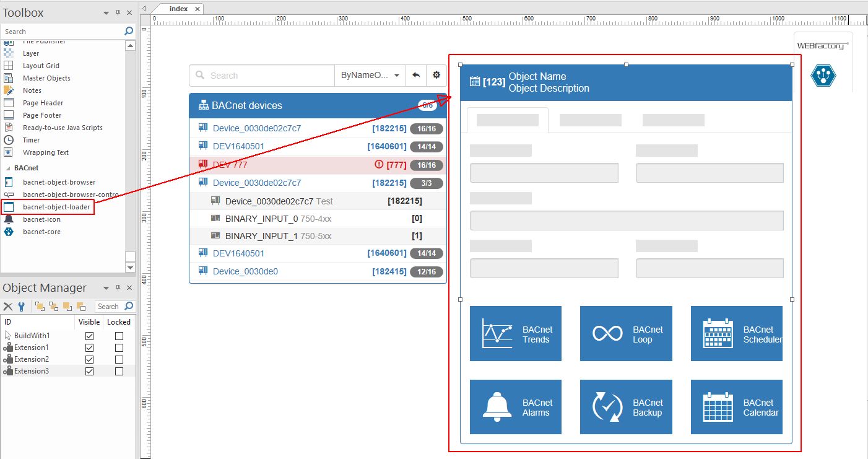Click the BACnet Loop infinity tile
868x459 pixels.
pos(625,333)
